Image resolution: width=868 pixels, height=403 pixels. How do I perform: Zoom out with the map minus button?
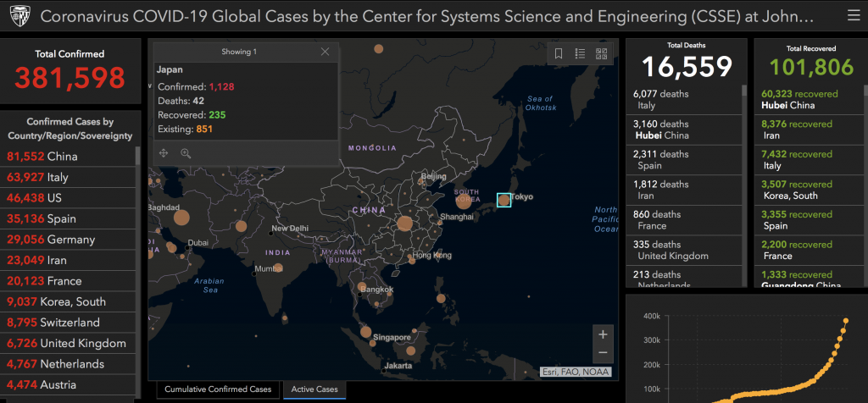pyautogui.click(x=603, y=353)
